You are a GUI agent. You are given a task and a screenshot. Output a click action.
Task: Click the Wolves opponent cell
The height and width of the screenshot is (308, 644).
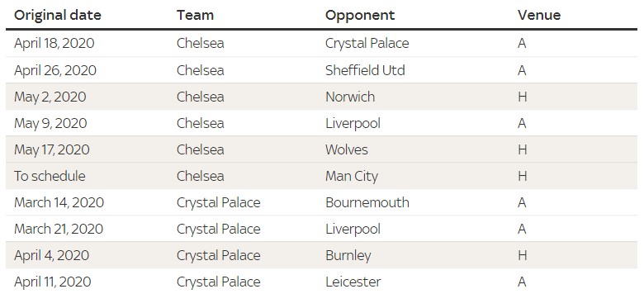point(347,149)
